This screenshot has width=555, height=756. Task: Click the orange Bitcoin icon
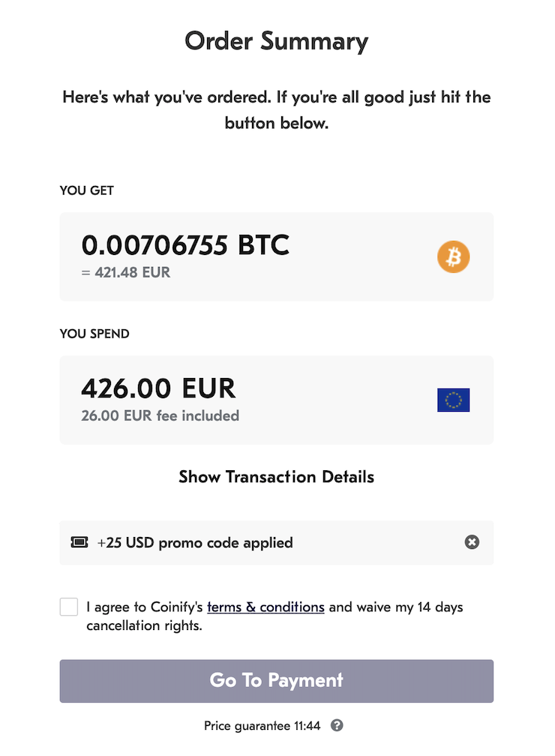pyautogui.click(x=454, y=258)
